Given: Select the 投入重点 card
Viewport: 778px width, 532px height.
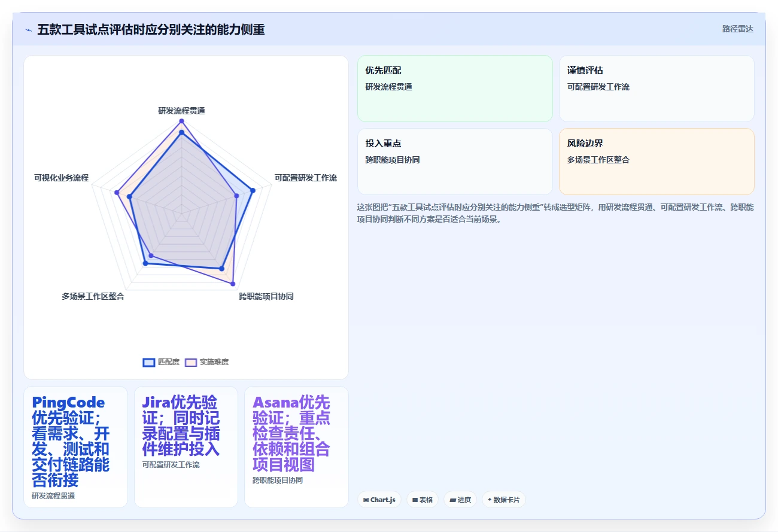Looking at the screenshot, I should coord(455,162).
